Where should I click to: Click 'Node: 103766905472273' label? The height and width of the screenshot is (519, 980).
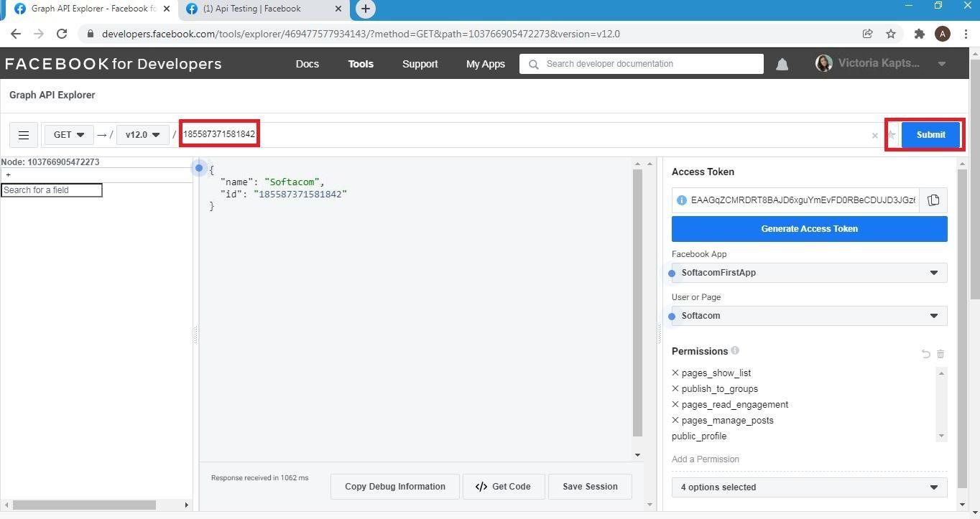click(50, 162)
